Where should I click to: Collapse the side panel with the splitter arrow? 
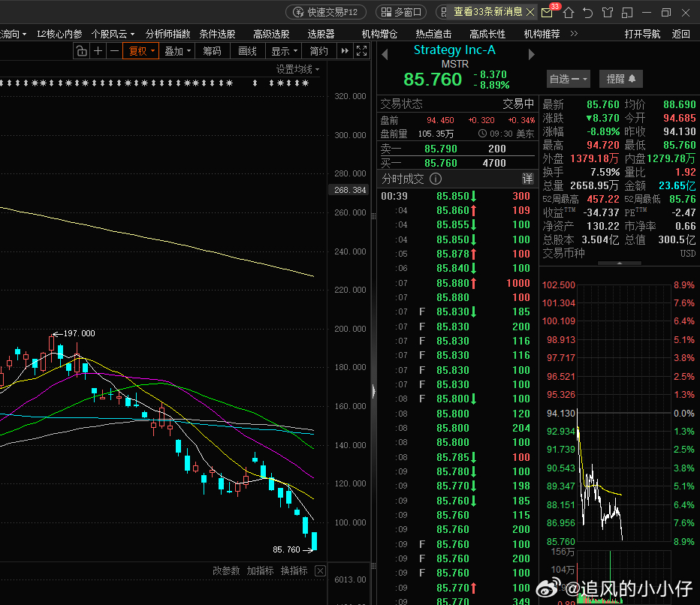[x=374, y=391]
